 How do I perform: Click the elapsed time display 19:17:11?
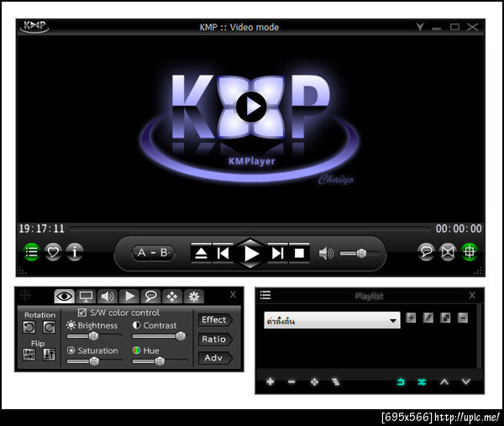pyautogui.click(x=41, y=229)
